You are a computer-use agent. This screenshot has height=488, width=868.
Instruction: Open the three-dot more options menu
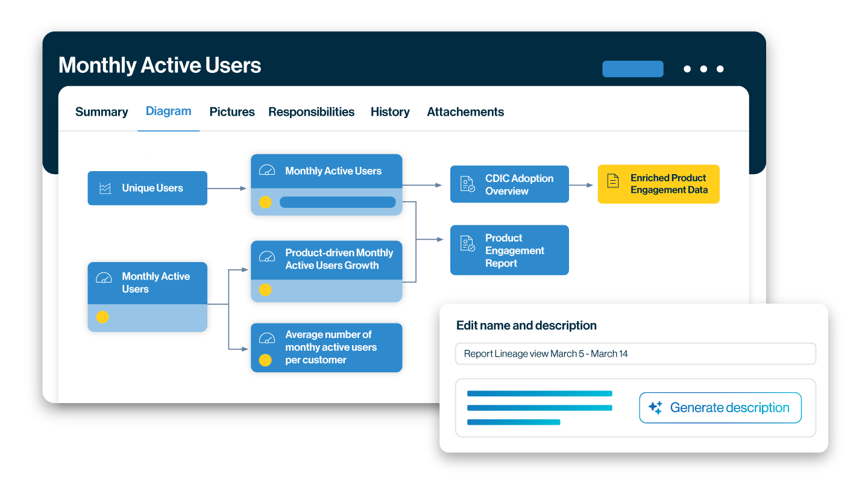point(703,69)
